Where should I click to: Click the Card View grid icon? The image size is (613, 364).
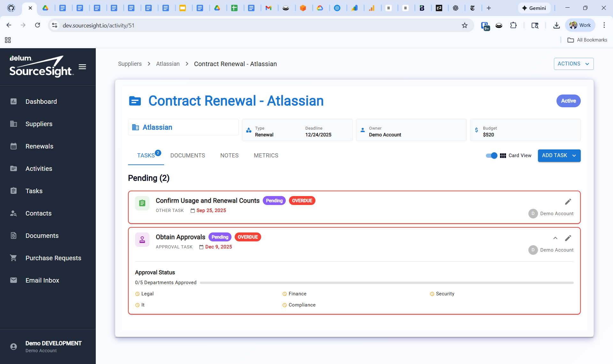[x=503, y=155]
